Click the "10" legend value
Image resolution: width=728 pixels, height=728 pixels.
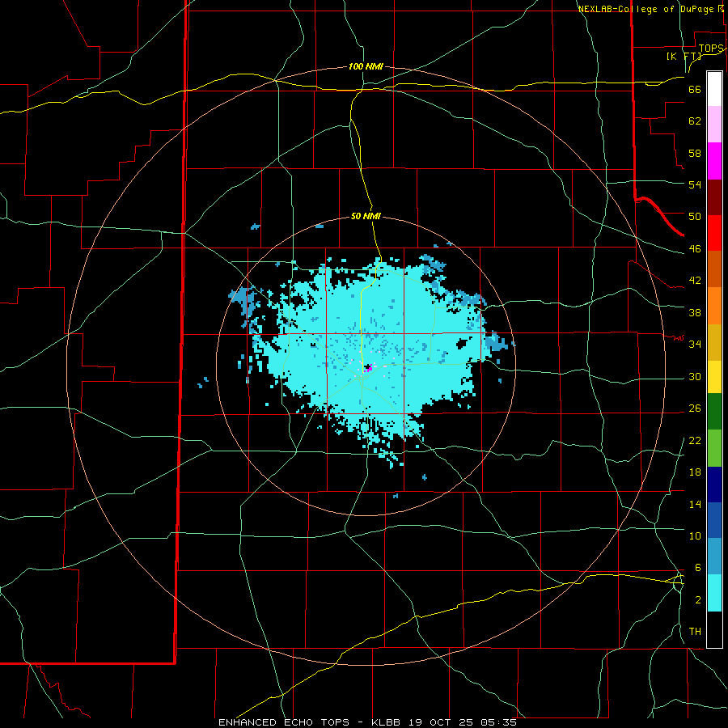(695, 536)
